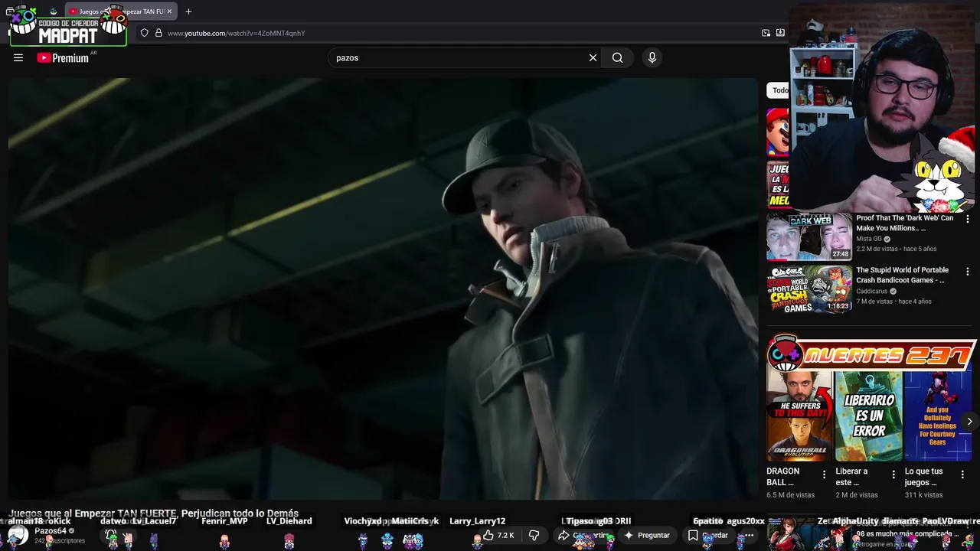Open the Preguntar AI ask button
980x551 pixels.
[x=647, y=535]
